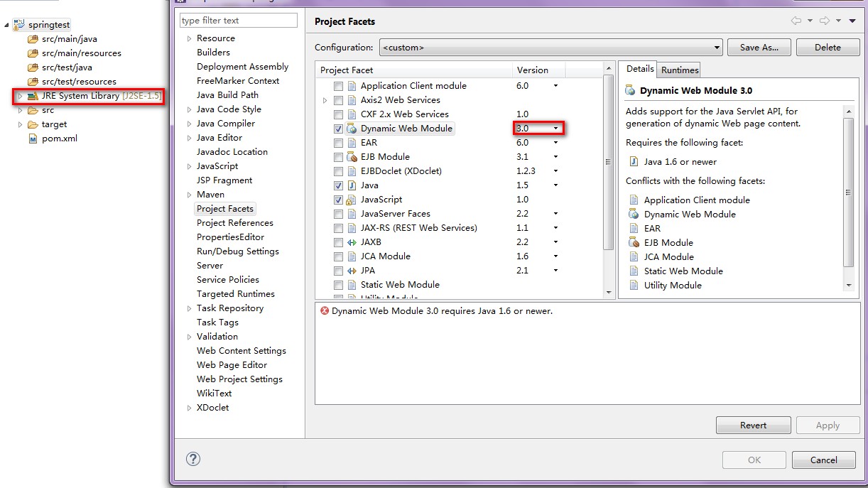Click the Save As button
The height and width of the screenshot is (488, 868).
click(x=759, y=47)
